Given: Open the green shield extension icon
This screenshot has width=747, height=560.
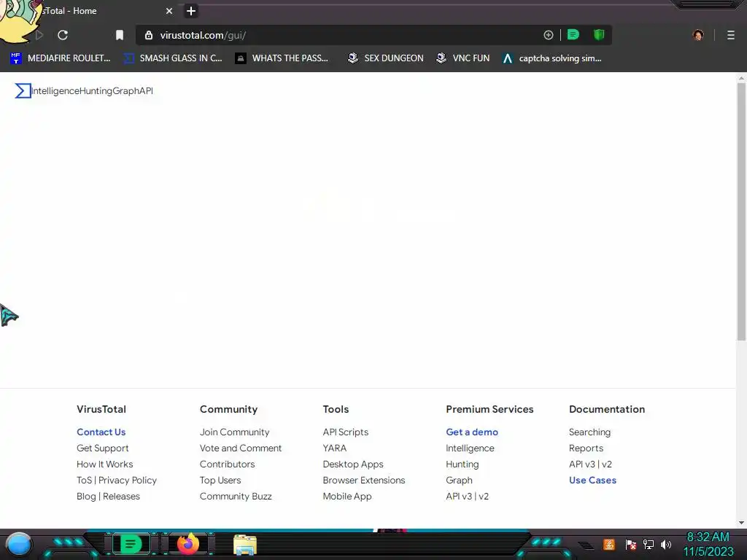Looking at the screenshot, I should click(x=599, y=35).
